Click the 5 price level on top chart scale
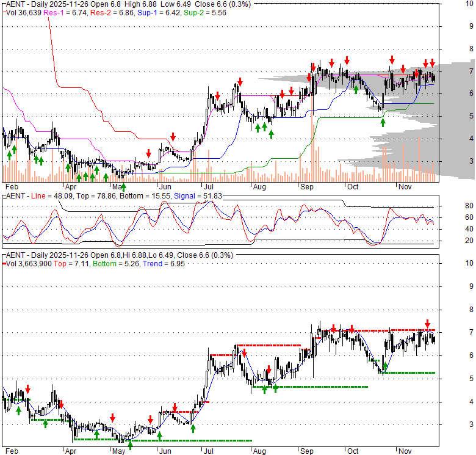This screenshot has width=476, height=455. pos(471,115)
